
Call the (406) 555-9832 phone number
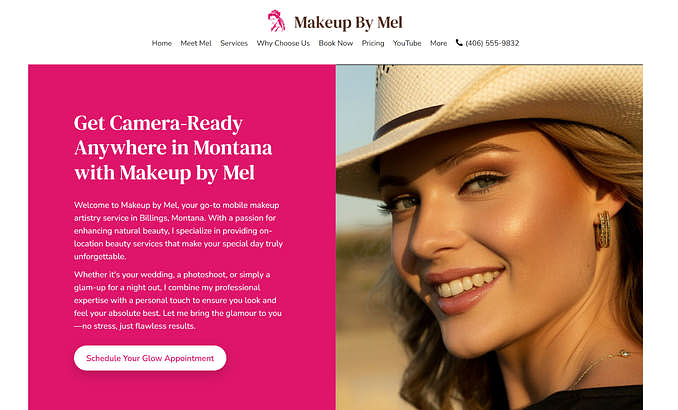[x=492, y=43]
